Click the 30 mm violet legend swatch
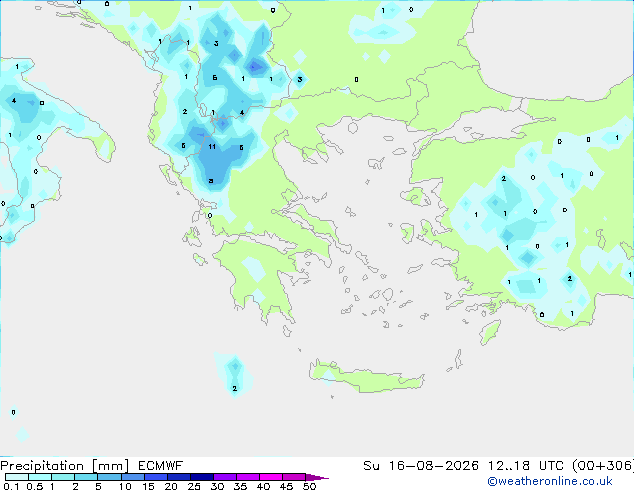 click(225, 477)
